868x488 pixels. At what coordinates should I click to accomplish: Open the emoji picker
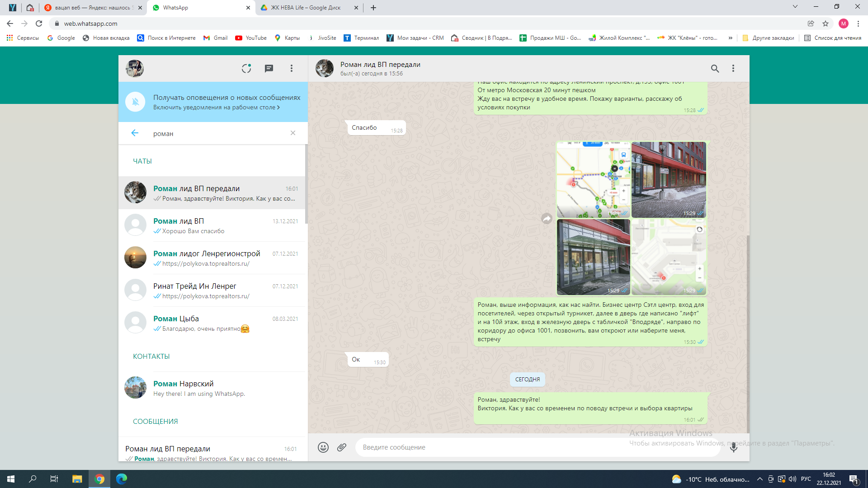click(x=323, y=447)
